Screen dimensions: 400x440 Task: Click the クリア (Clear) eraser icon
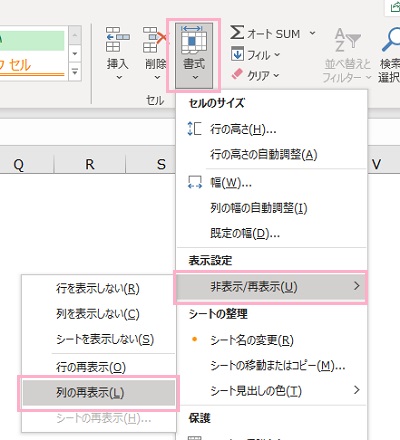click(237, 75)
